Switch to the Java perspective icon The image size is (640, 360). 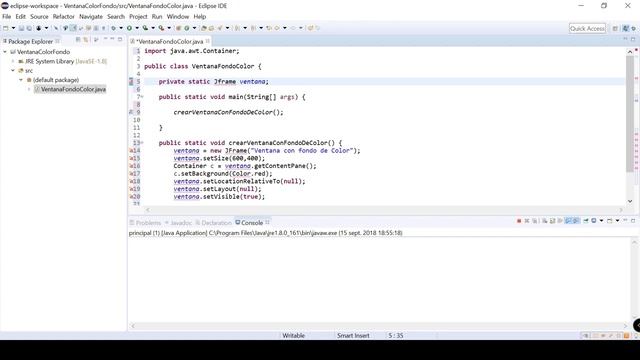click(x=626, y=28)
